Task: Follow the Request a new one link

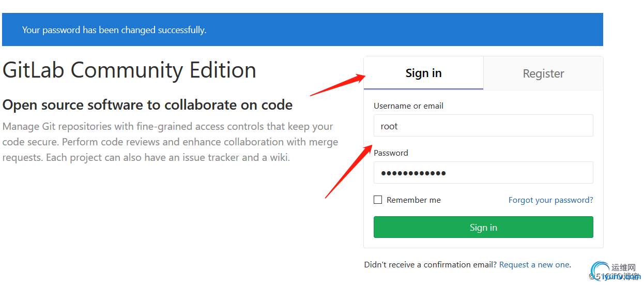Action: point(534,264)
